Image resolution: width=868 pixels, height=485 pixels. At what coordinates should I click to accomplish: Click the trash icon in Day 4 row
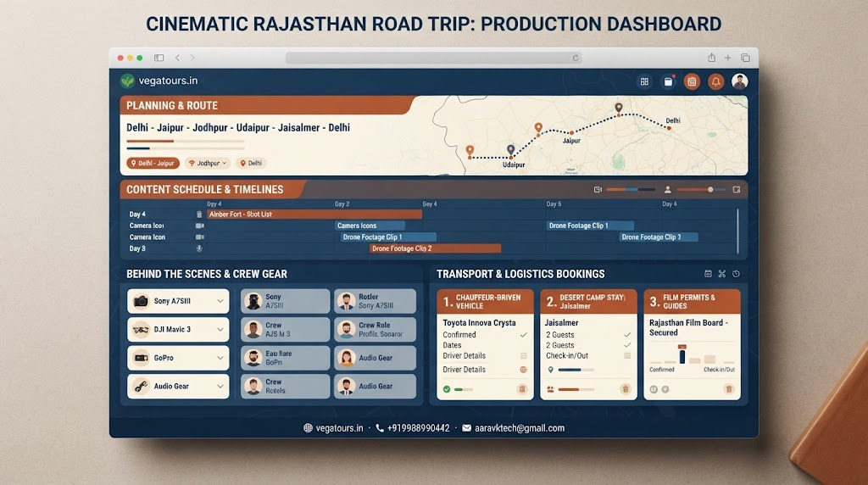click(199, 215)
